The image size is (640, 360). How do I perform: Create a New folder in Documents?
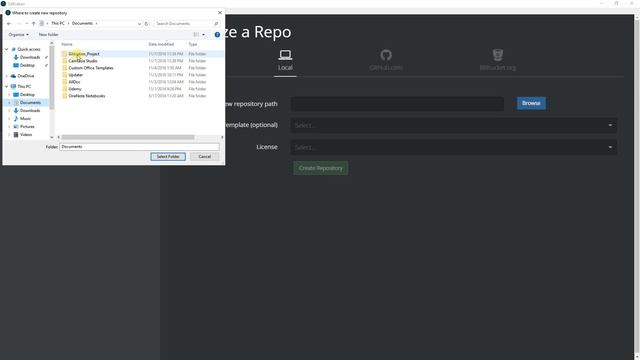[49, 35]
